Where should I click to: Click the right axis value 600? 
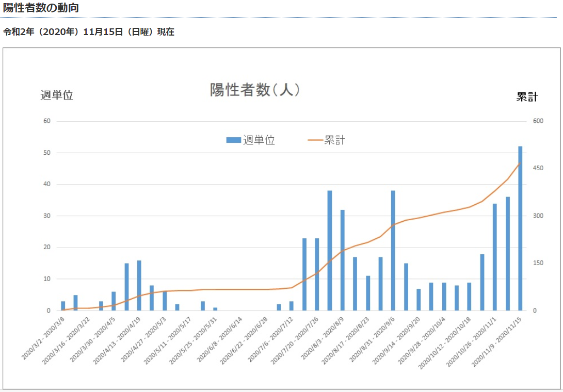click(538, 121)
